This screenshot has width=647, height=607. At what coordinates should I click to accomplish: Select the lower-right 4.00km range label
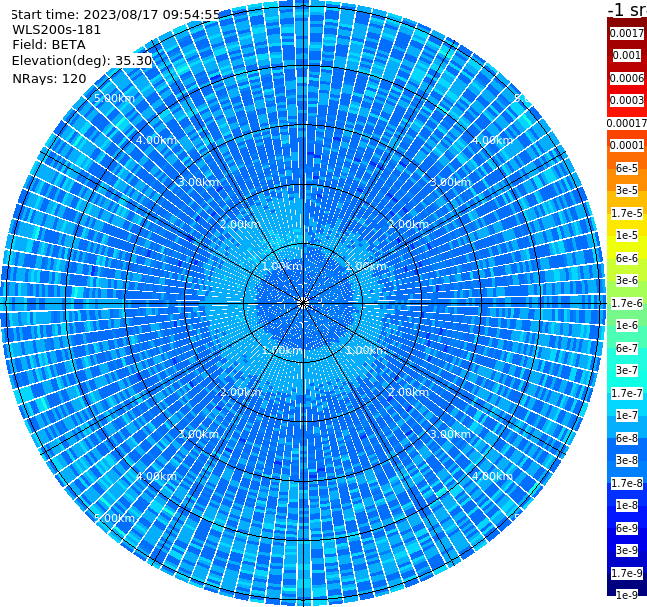point(493,476)
